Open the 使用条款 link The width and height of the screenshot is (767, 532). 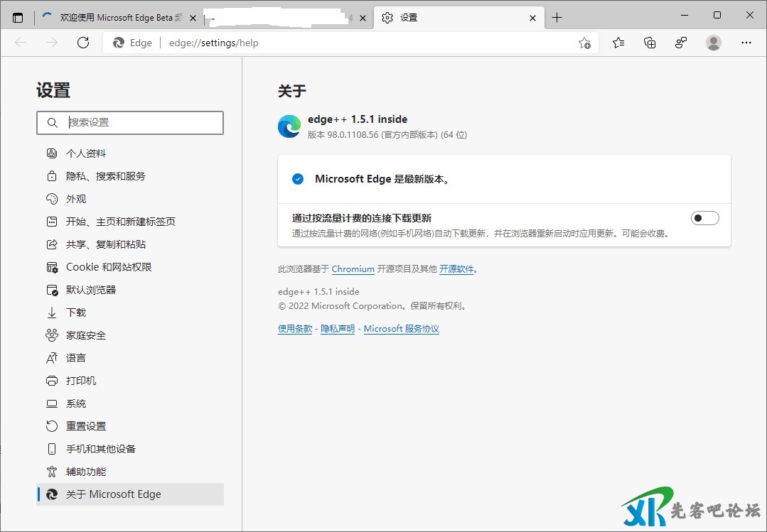click(x=295, y=329)
